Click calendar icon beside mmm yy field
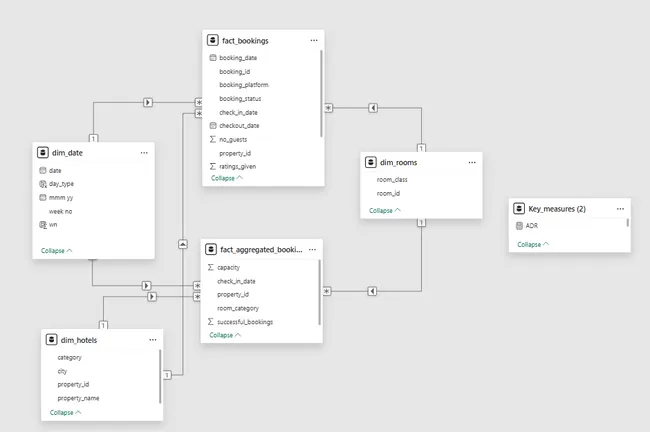650x432 pixels. 43,197
